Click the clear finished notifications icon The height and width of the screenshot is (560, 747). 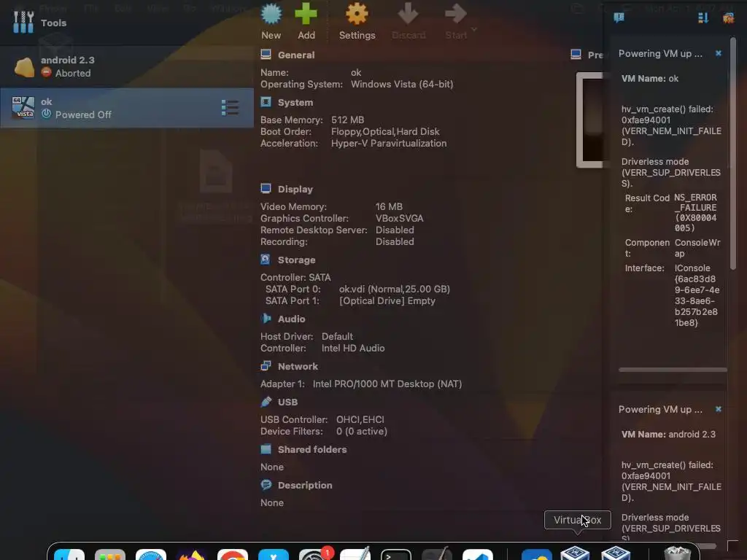point(728,18)
